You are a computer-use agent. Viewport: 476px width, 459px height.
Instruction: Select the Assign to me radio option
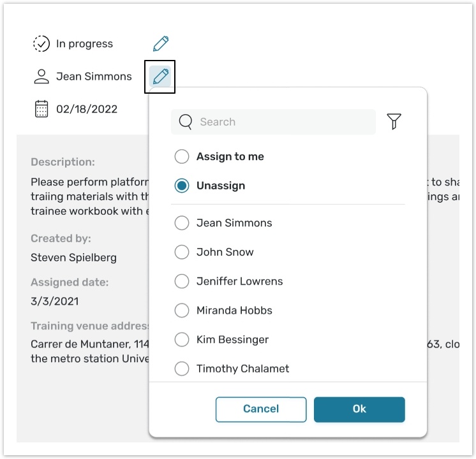point(182,157)
